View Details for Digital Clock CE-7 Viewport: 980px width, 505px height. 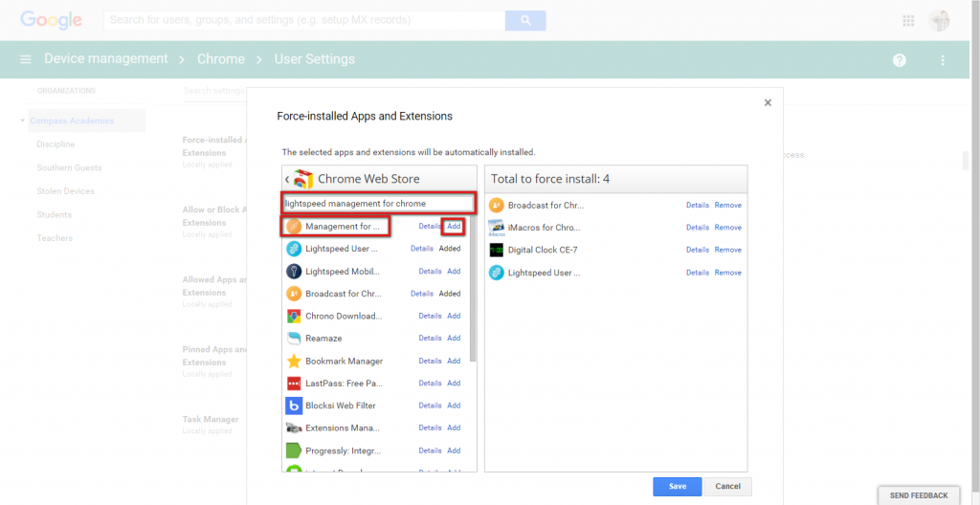click(x=698, y=250)
